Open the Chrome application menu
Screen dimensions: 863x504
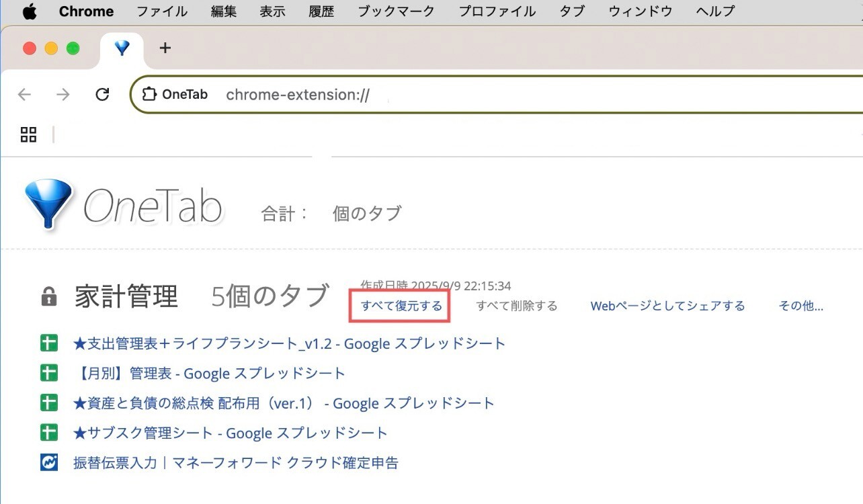tap(86, 11)
